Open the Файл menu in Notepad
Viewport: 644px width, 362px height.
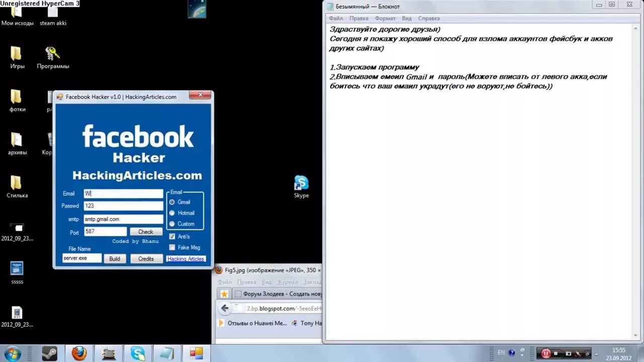[336, 19]
